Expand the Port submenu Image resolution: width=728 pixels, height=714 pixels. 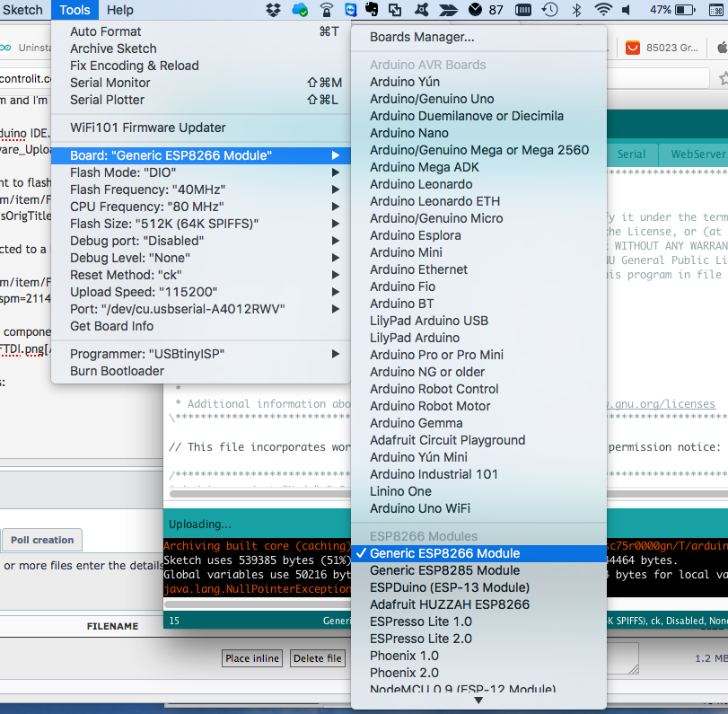point(177,309)
